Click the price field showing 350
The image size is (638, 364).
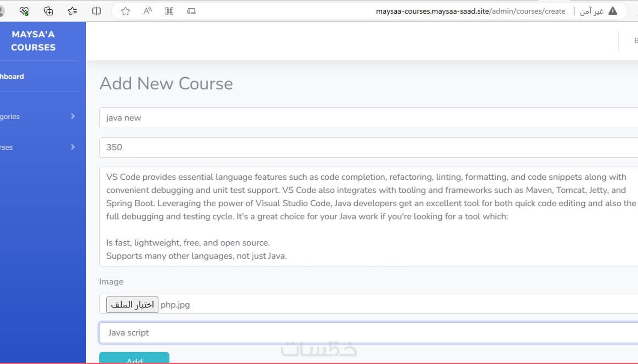[368, 147]
